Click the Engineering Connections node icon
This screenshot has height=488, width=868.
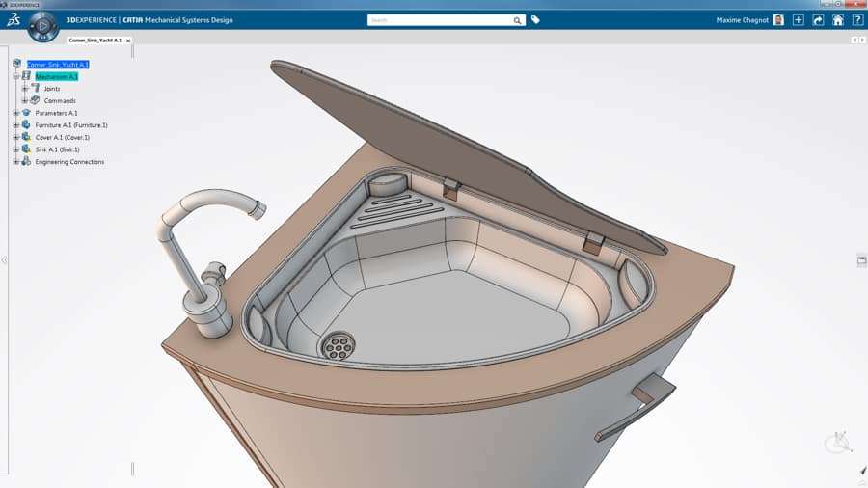[26, 161]
